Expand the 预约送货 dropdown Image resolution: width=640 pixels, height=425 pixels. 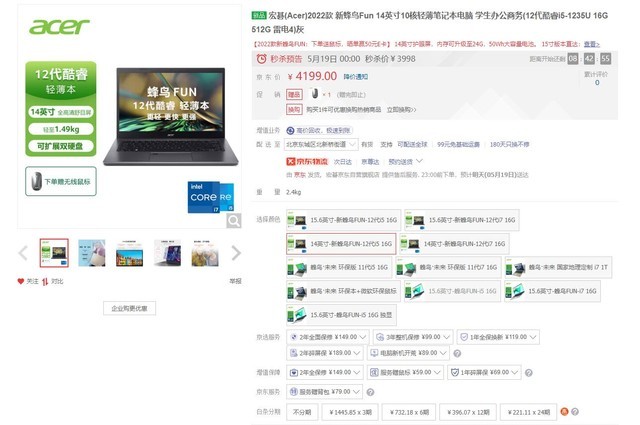405,162
